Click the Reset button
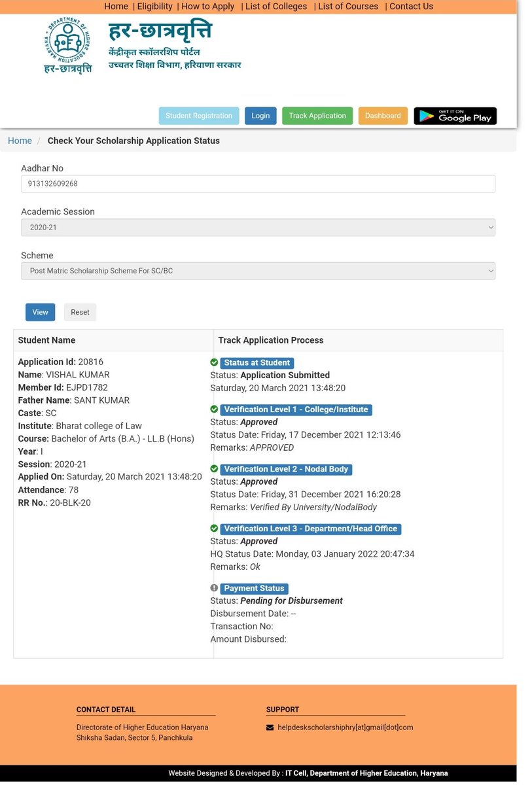The image size is (532, 785). (80, 312)
